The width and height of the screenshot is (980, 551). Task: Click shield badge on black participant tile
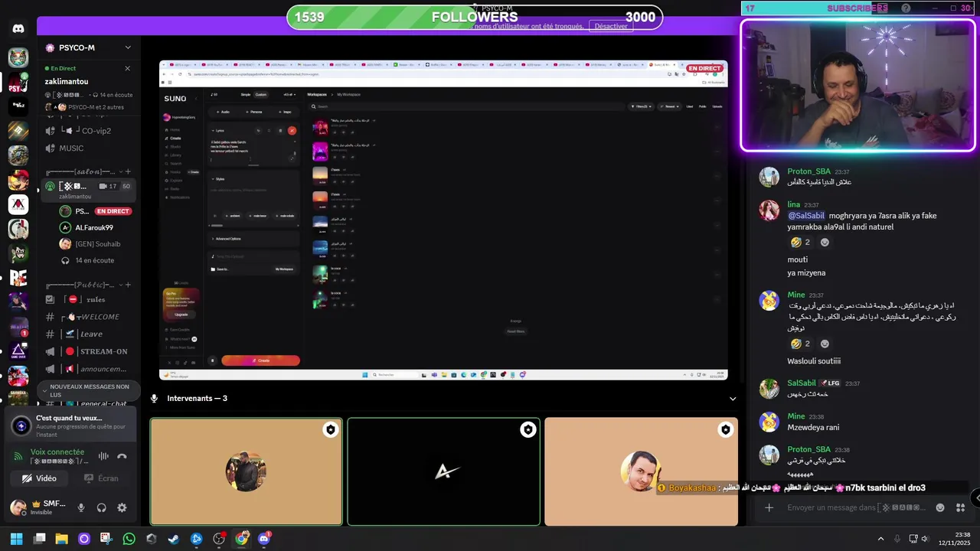coord(528,430)
